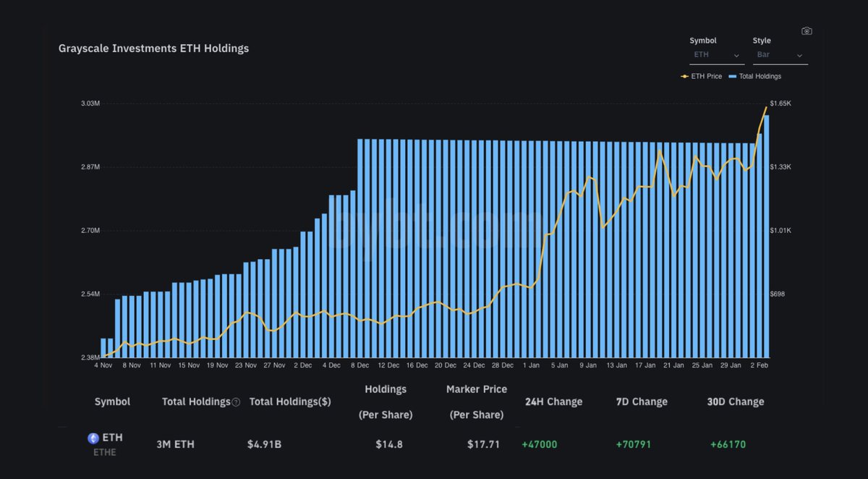Click the yellow ETH price line peak
This screenshot has width=868, height=479.
pos(767,107)
